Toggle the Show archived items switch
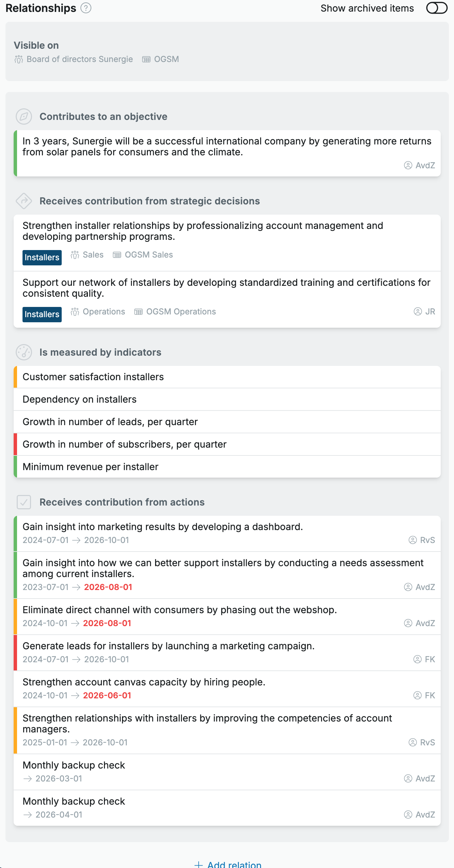 tap(437, 8)
